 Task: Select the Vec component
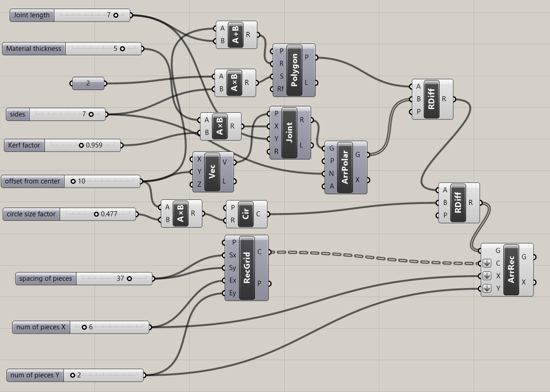point(213,172)
